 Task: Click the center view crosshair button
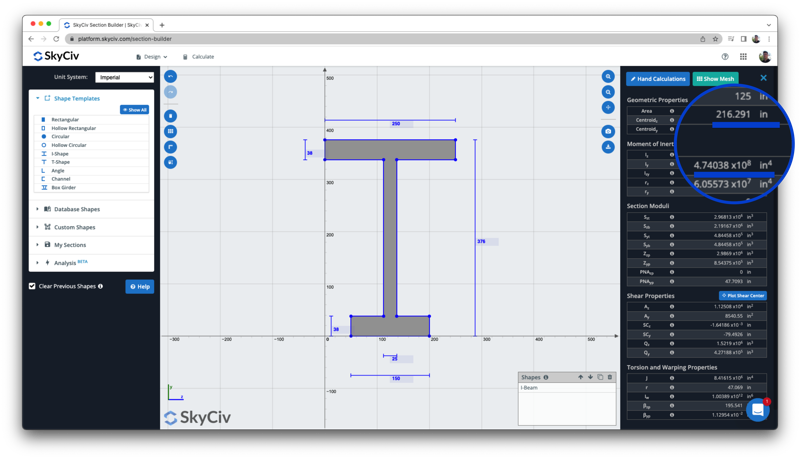coord(608,107)
